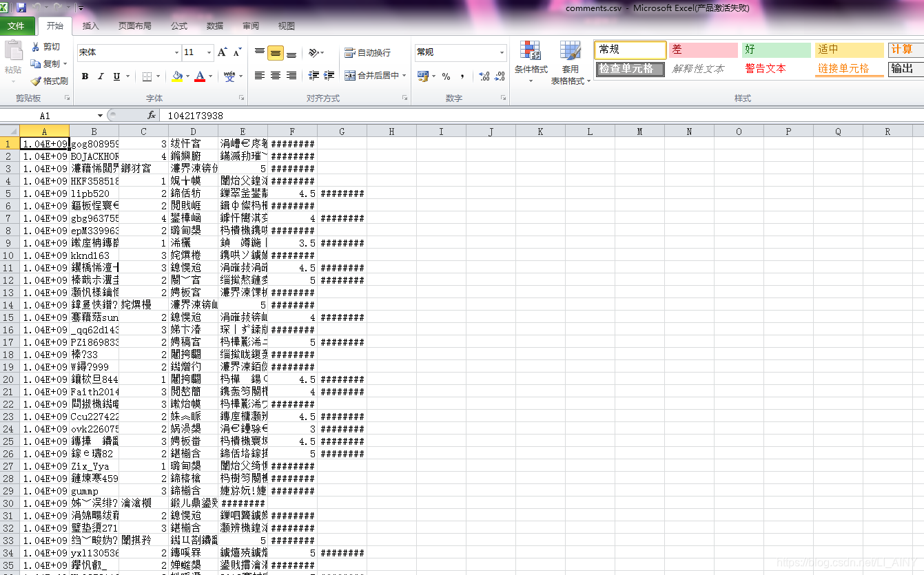Decrease indent icon
924x575 pixels.
click(314, 76)
